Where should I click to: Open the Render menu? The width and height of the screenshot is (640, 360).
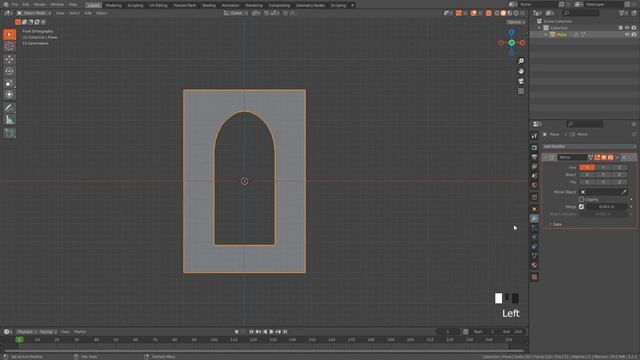pyautogui.click(x=40, y=4)
